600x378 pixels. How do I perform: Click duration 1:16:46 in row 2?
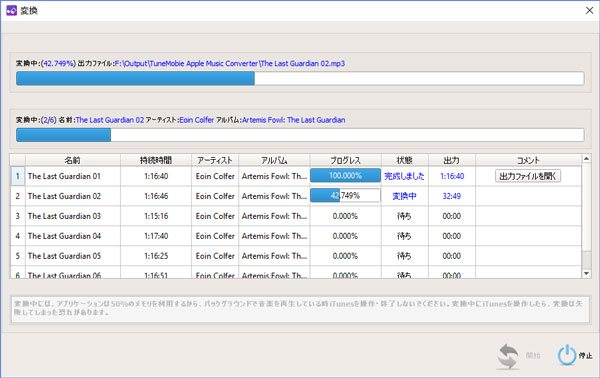click(156, 196)
